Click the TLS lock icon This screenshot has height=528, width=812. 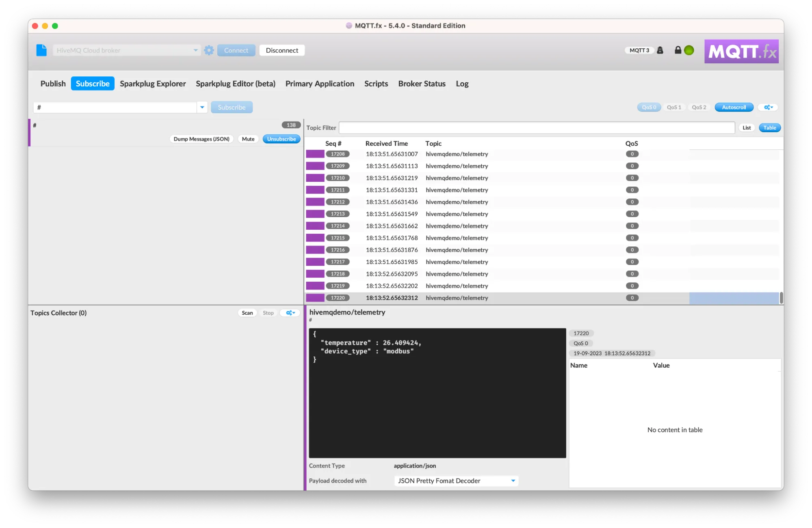coord(678,50)
